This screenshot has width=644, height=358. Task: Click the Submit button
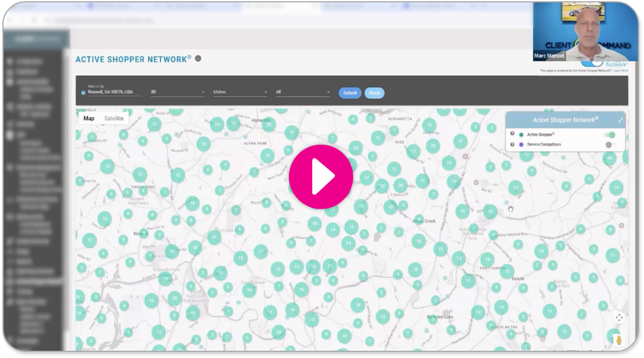350,93
